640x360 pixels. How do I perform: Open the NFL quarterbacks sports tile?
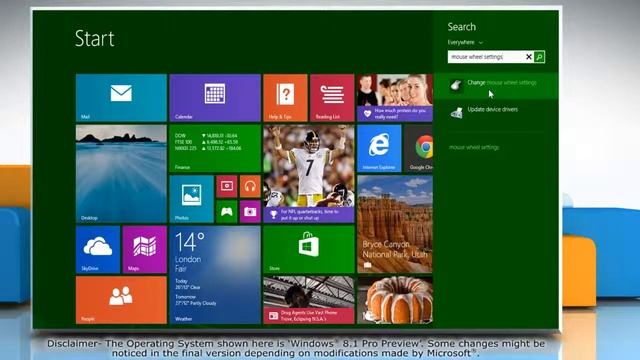click(x=309, y=174)
